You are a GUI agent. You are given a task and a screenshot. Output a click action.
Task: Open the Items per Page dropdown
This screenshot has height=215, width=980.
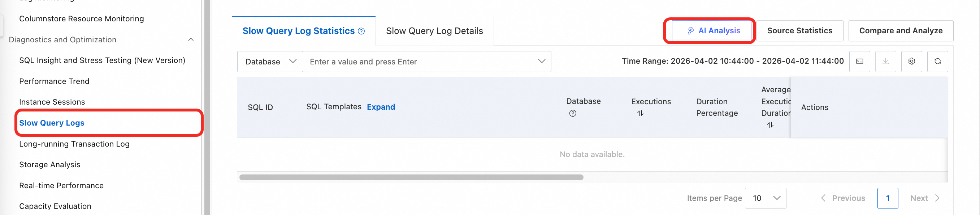[x=765, y=198]
